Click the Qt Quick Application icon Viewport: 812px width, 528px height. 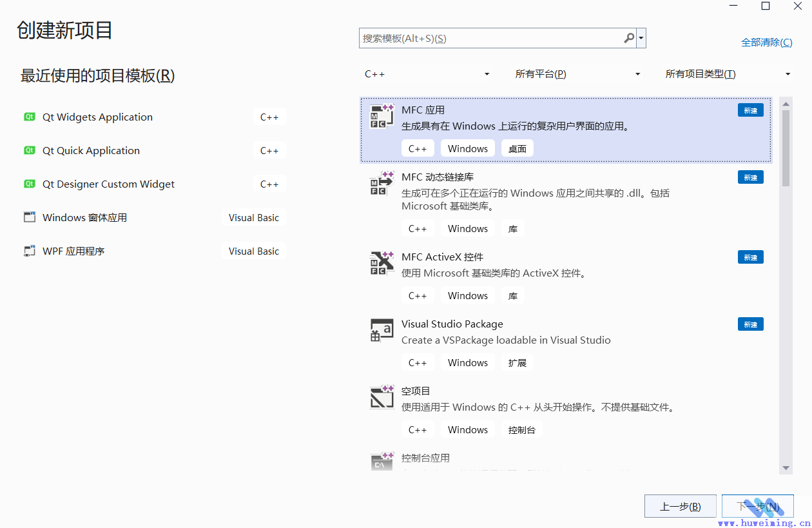[30, 150]
